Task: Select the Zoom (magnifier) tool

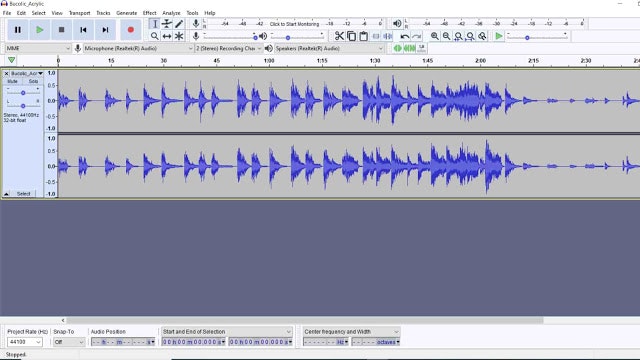Action: 154,36
